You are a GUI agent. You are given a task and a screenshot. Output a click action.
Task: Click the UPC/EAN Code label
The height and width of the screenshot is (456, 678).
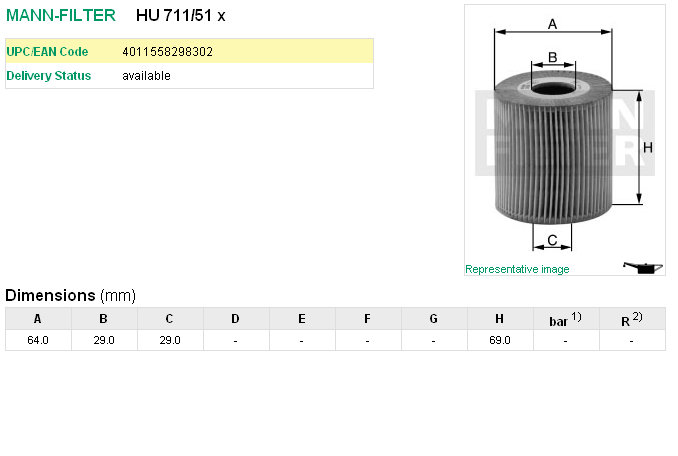pos(47,51)
